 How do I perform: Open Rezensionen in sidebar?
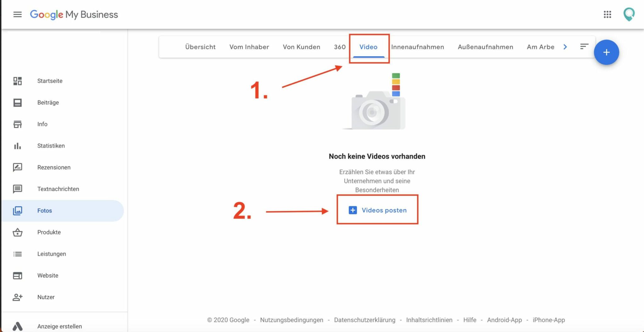pos(54,167)
